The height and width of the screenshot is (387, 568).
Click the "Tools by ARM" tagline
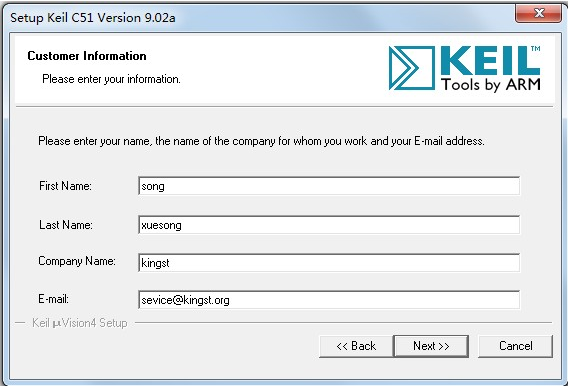tap(491, 84)
